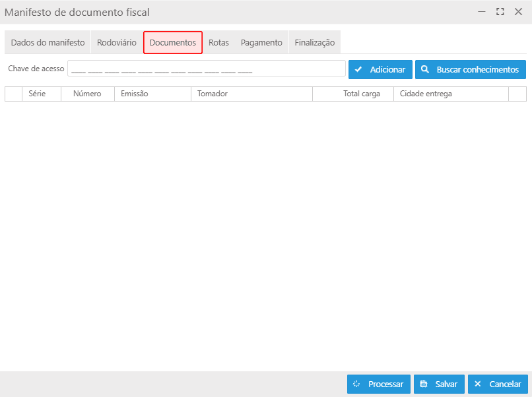Image resolution: width=532 pixels, height=397 pixels.
Task: Save the manifest with Salvar
Action: [x=439, y=384]
